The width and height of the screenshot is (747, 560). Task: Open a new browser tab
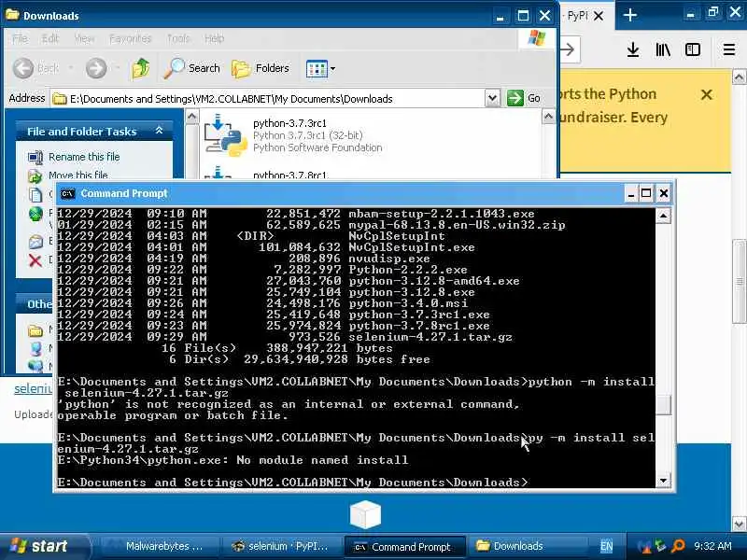[x=629, y=15]
